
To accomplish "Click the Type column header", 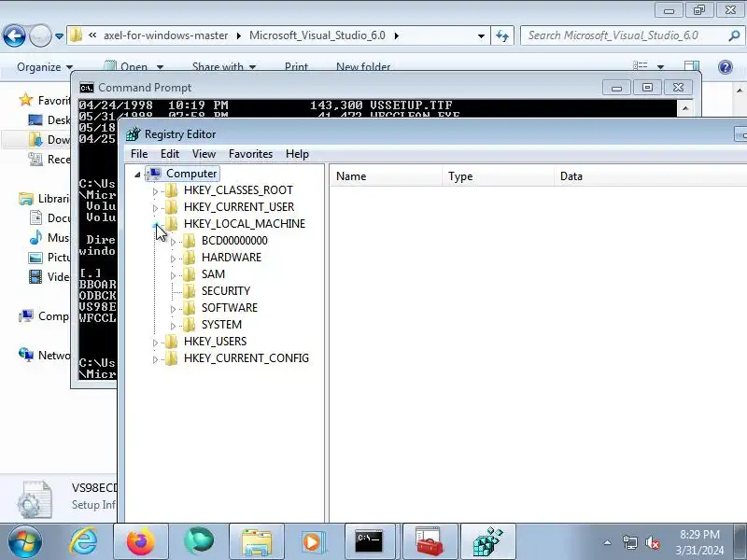I will tap(498, 176).
